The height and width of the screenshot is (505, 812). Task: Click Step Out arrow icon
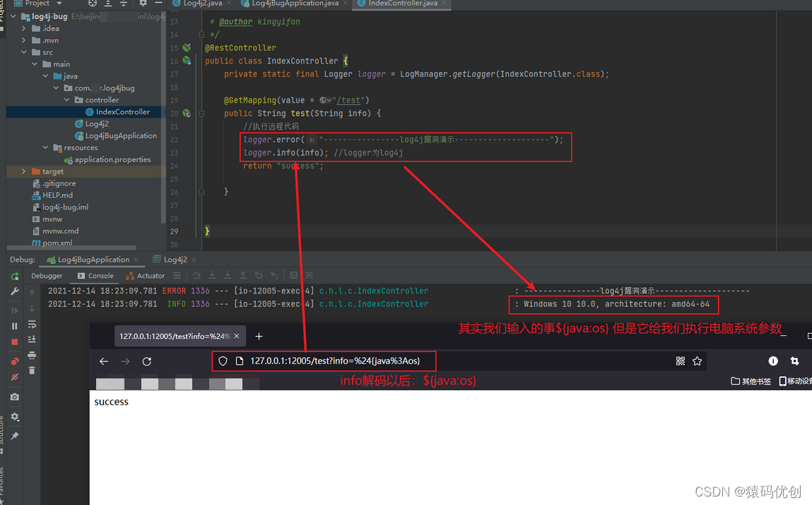243,275
